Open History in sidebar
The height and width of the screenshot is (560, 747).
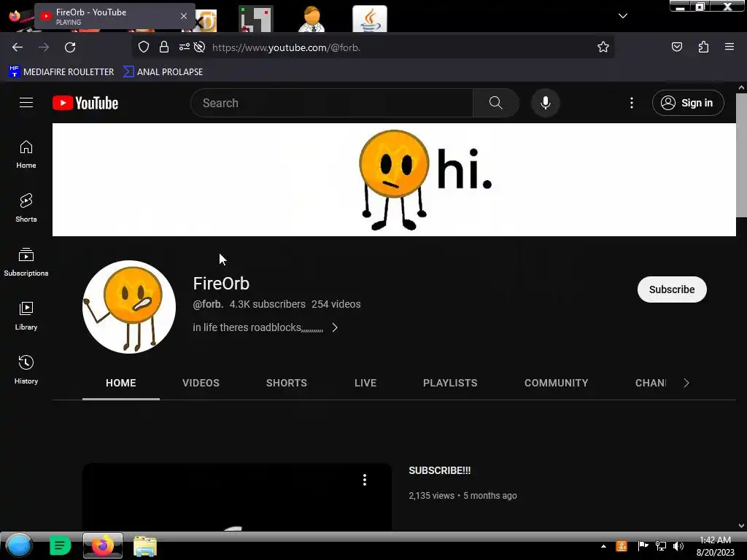click(x=26, y=370)
